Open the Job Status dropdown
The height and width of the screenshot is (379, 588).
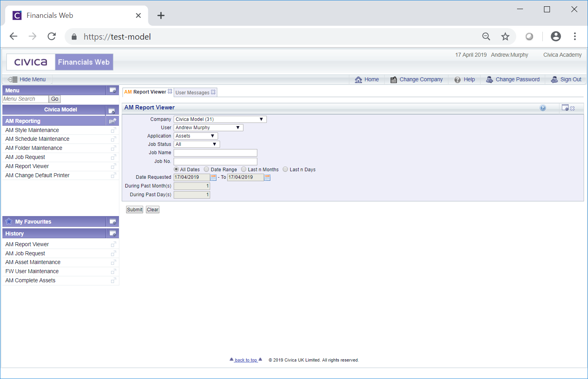coord(197,144)
